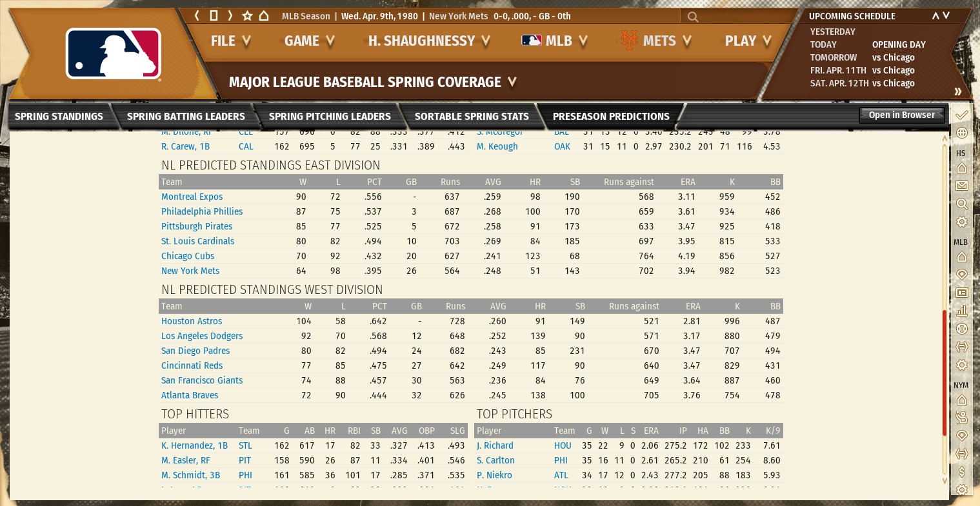Switch to Spring Standings tab

(x=59, y=117)
